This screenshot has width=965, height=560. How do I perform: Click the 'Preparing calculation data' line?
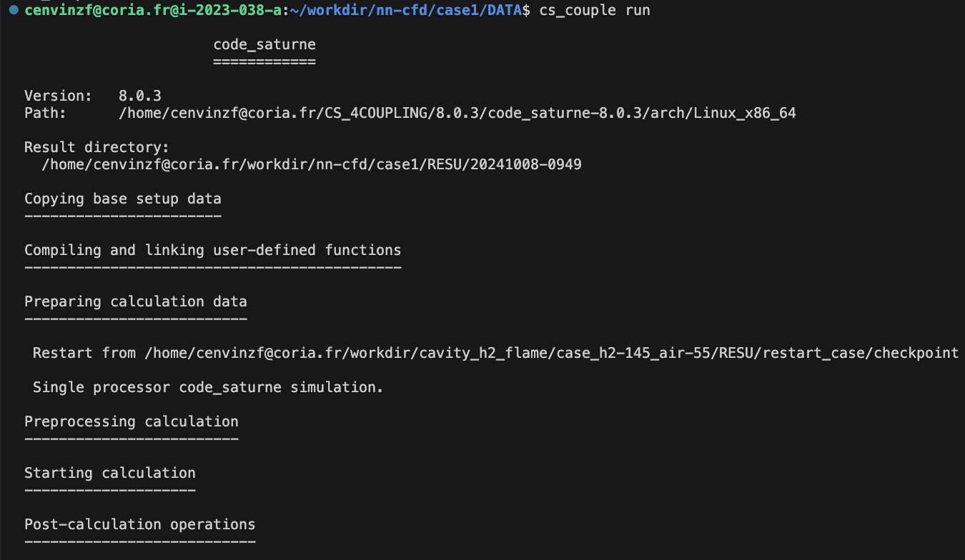point(136,301)
